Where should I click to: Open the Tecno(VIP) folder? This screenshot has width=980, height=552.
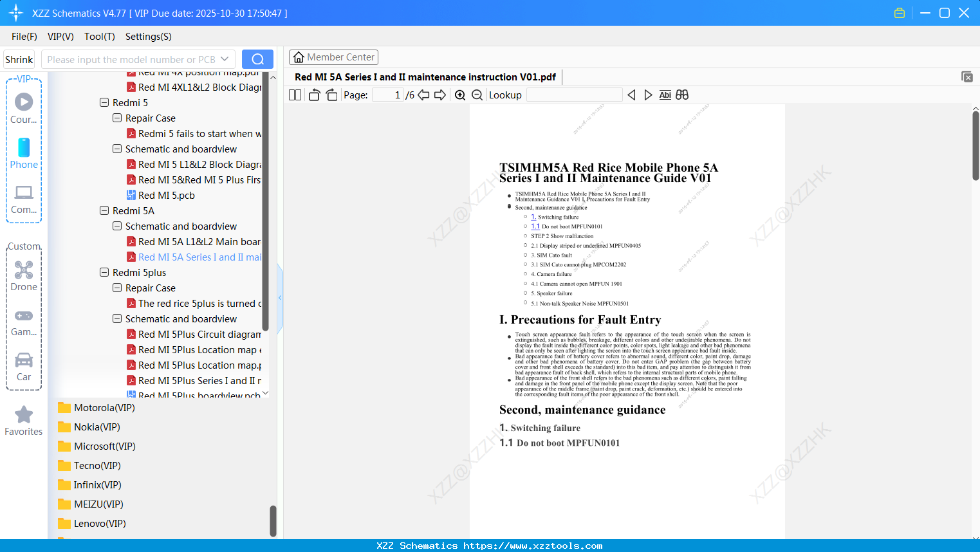89,466
